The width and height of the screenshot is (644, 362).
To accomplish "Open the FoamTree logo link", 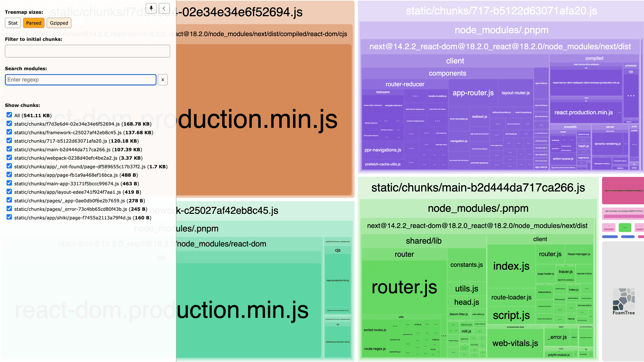I will click(624, 301).
